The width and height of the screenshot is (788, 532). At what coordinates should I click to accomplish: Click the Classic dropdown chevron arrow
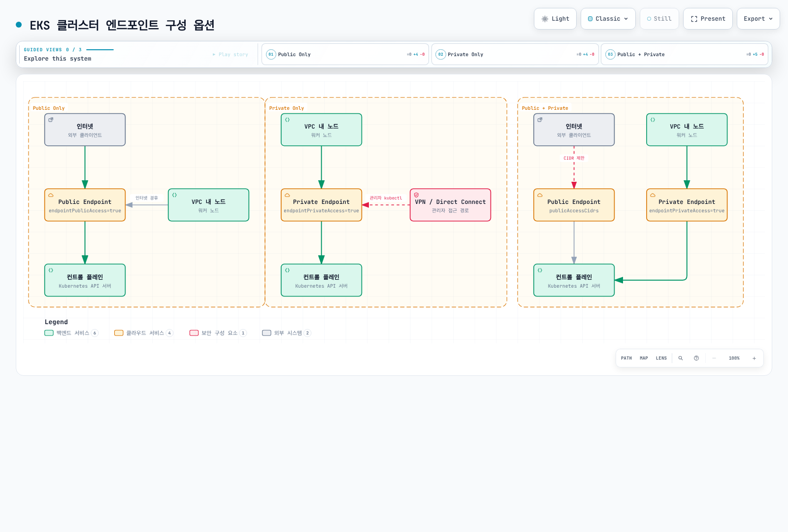click(x=626, y=19)
